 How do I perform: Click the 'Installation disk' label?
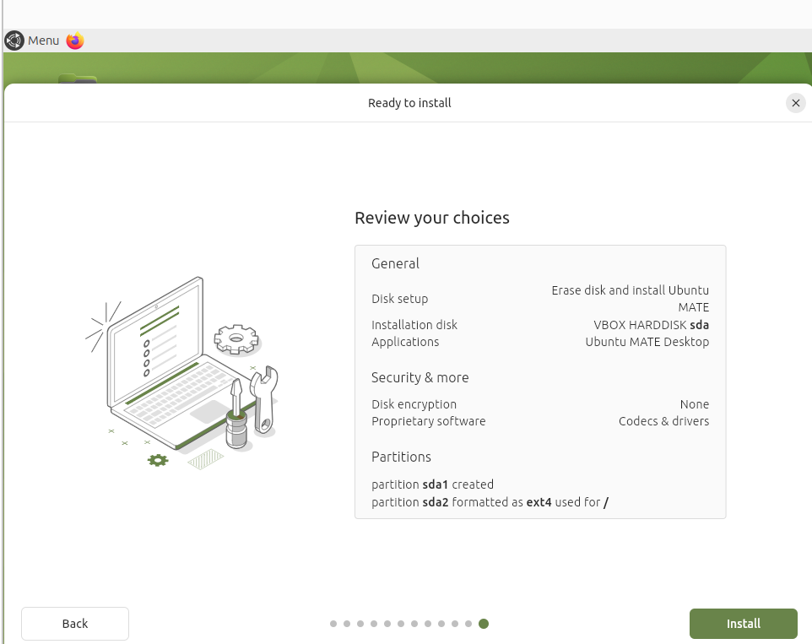(414, 325)
